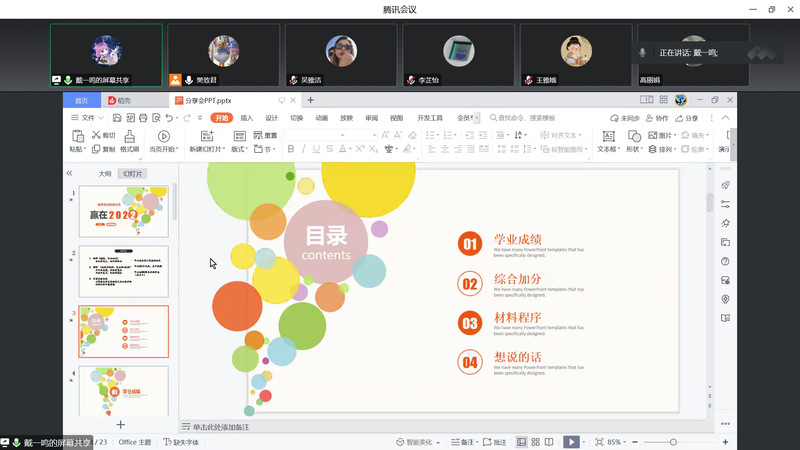This screenshot has width=800, height=450.
Task: Toggle Italic formatting button
Action: pyautogui.click(x=304, y=149)
